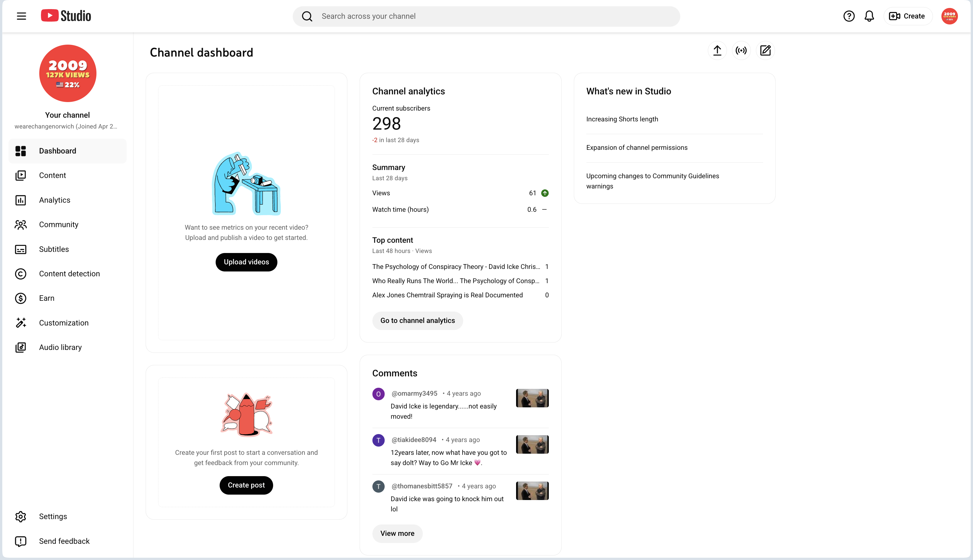Select Analytics in the sidebar
The height and width of the screenshot is (560, 973).
67,200
